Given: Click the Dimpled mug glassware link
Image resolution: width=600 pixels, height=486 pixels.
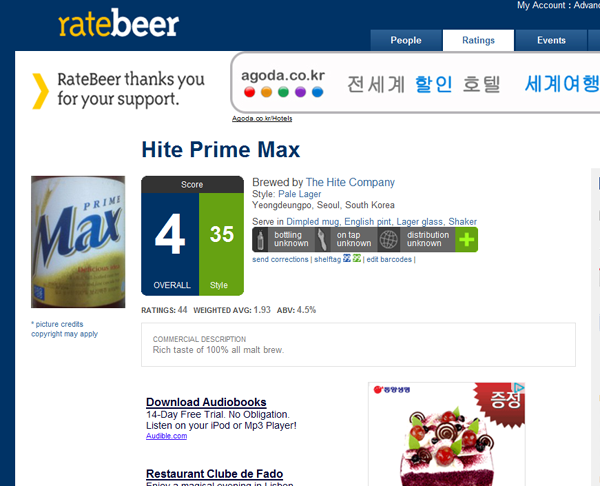Looking at the screenshot, I should 313,222.
